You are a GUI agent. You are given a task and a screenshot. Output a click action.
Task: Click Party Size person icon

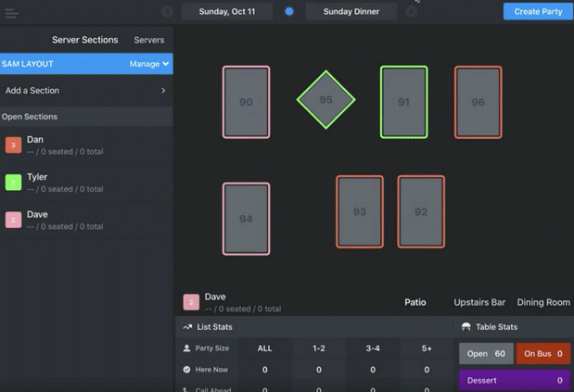186,348
